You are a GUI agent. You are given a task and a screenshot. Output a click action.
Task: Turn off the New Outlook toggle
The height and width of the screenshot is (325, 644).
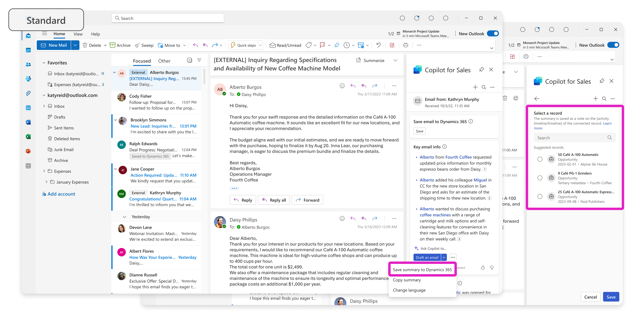click(493, 34)
